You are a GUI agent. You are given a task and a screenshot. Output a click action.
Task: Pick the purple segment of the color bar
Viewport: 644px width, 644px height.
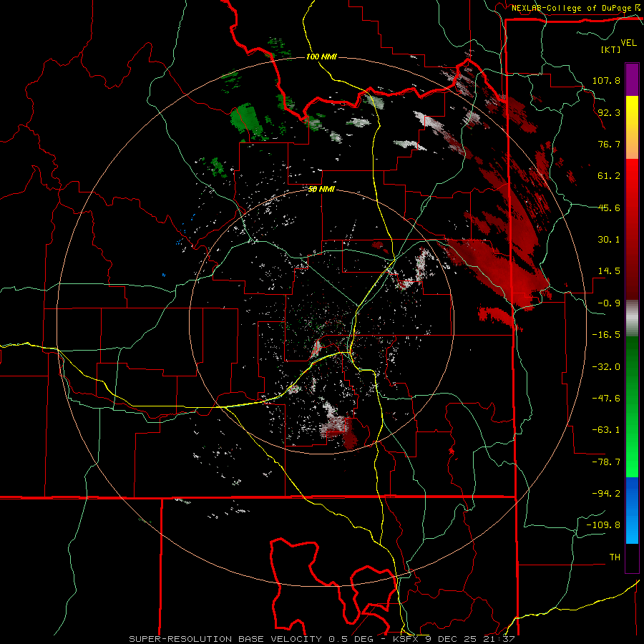(632, 79)
